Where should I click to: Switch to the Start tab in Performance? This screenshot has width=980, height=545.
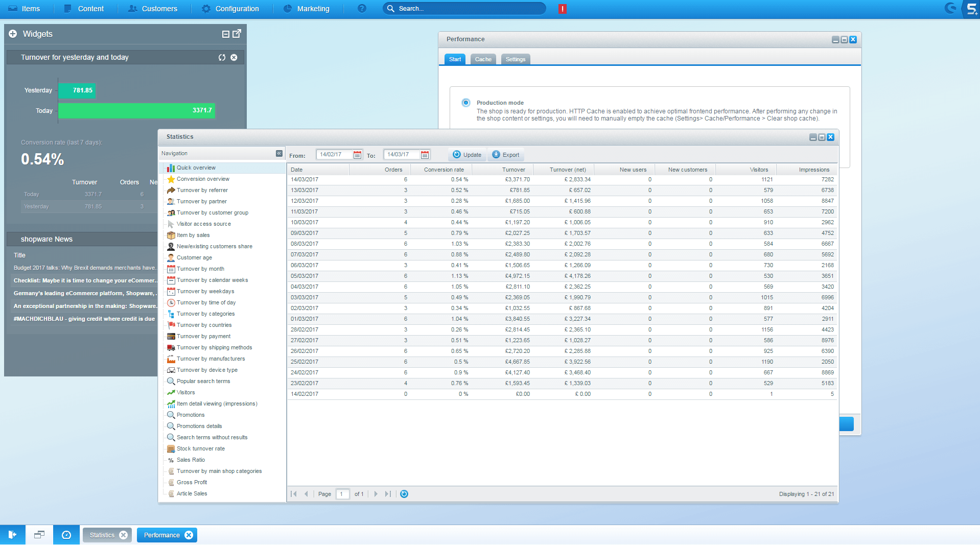click(x=455, y=59)
